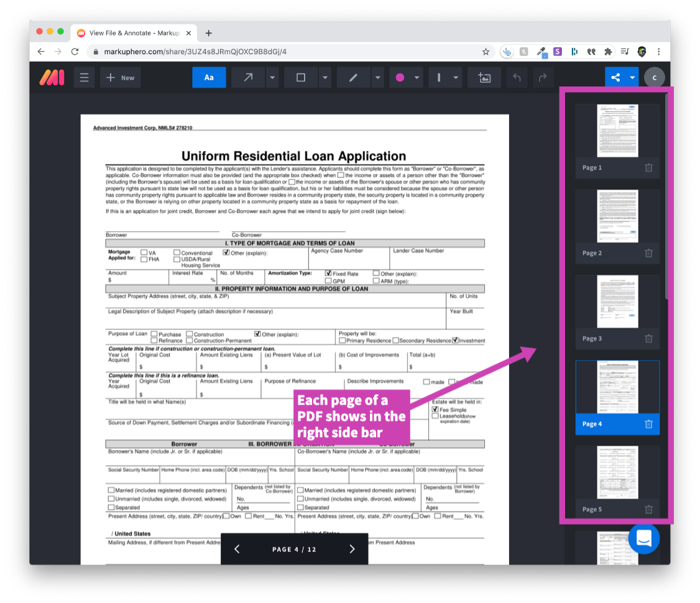Expand line thickness dropdown

(x=455, y=78)
